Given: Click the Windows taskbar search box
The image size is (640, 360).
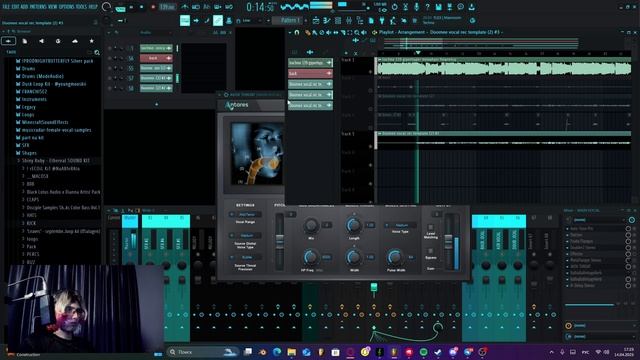Looking at the screenshot, I should pyautogui.click(x=203, y=352).
